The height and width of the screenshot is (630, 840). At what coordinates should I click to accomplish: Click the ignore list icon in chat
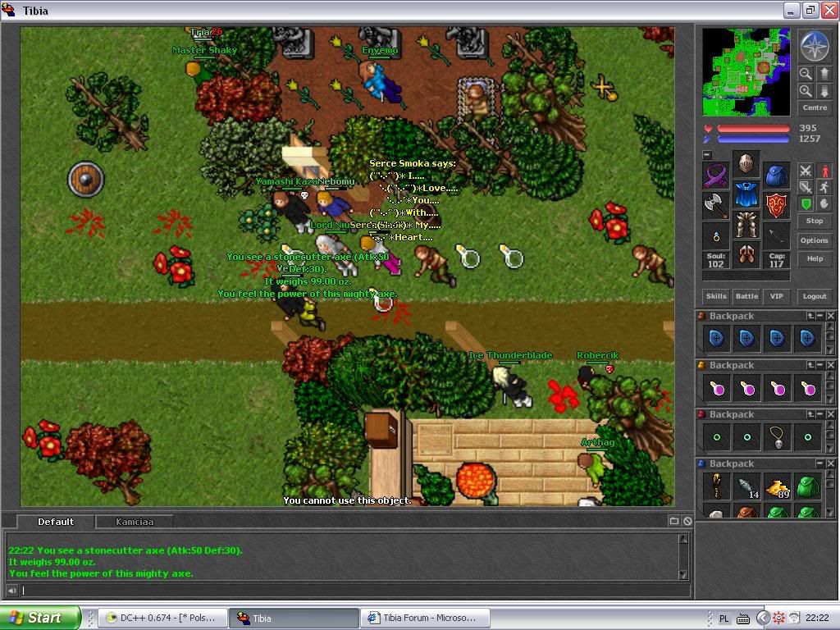tap(687, 521)
